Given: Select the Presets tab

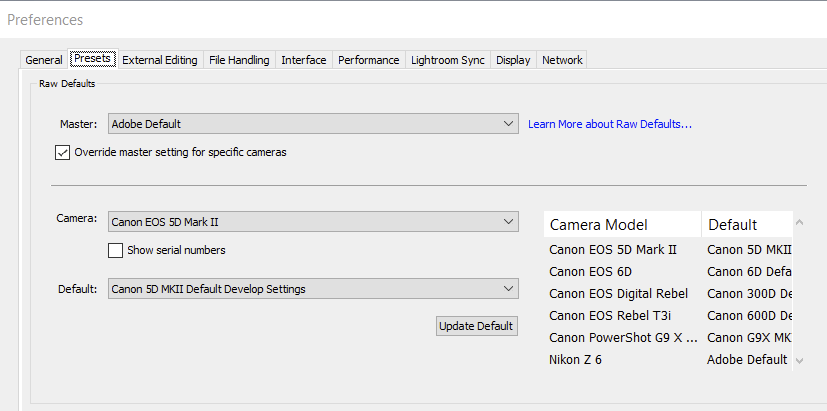Looking at the screenshot, I should [x=92, y=58].
